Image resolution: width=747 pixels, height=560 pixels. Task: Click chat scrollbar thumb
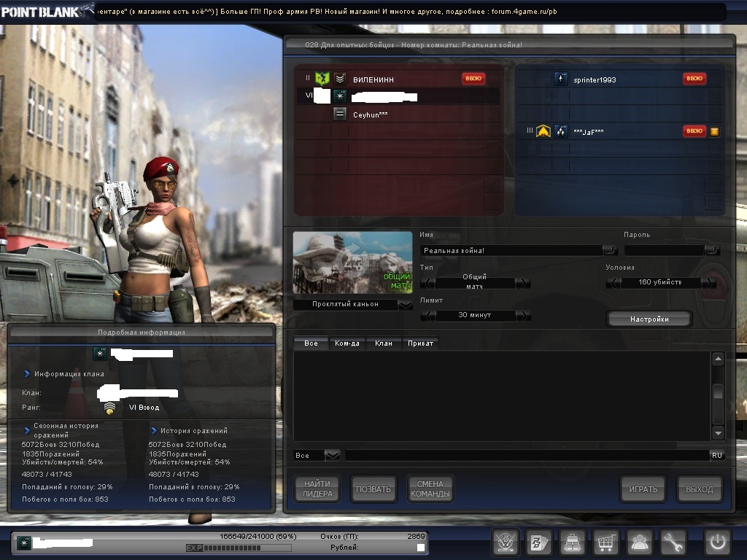pyautogui.click(x=718, y=392)
